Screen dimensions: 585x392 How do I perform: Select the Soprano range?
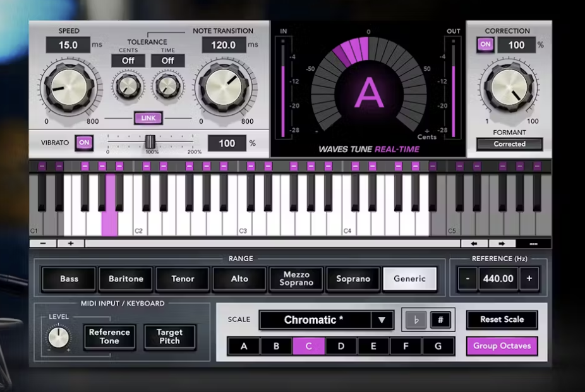(x=353, y=279)
